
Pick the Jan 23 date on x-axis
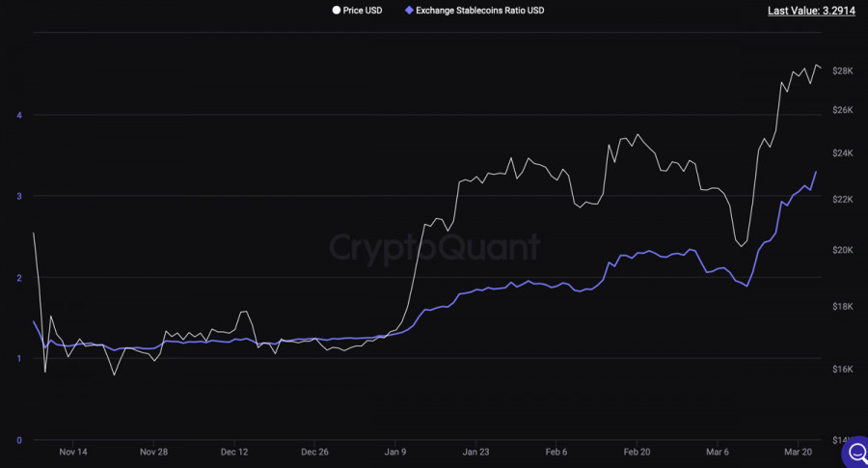click(x=475, y=451)
